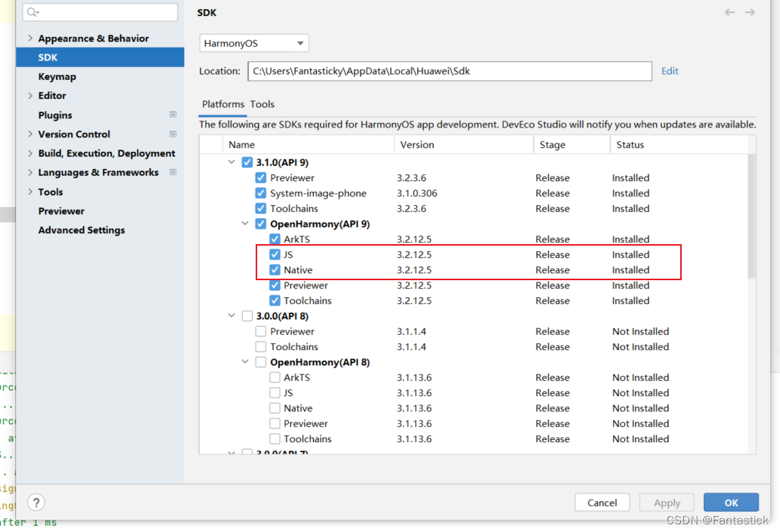The image size is (780, 532).
Task: Click the Edit link beside the SDK location
Action: (669, 71)
